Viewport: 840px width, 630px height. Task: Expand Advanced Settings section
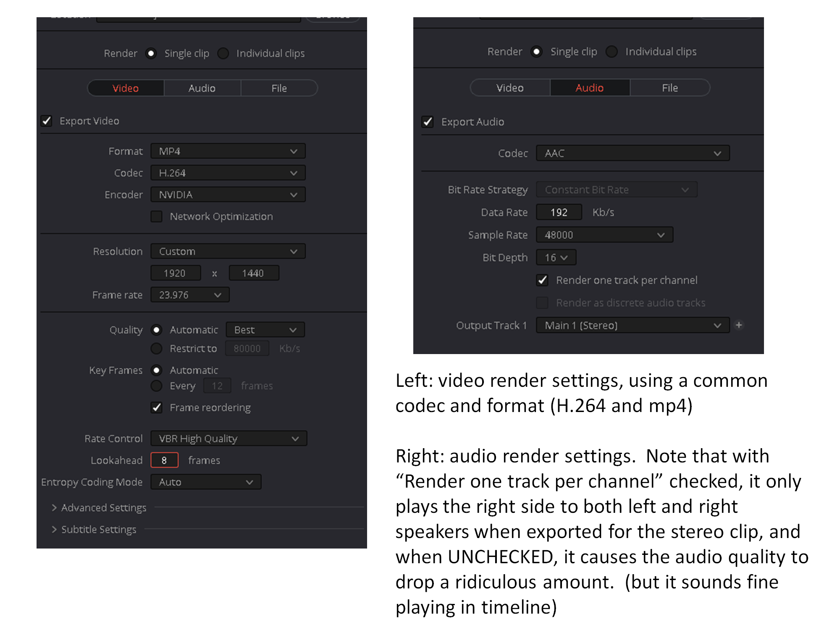coord(99,507)
